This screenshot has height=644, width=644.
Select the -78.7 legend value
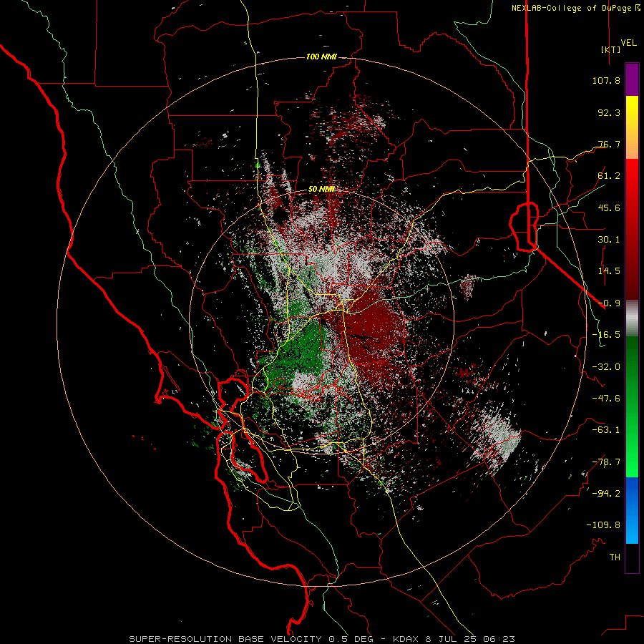click(606, 462)
